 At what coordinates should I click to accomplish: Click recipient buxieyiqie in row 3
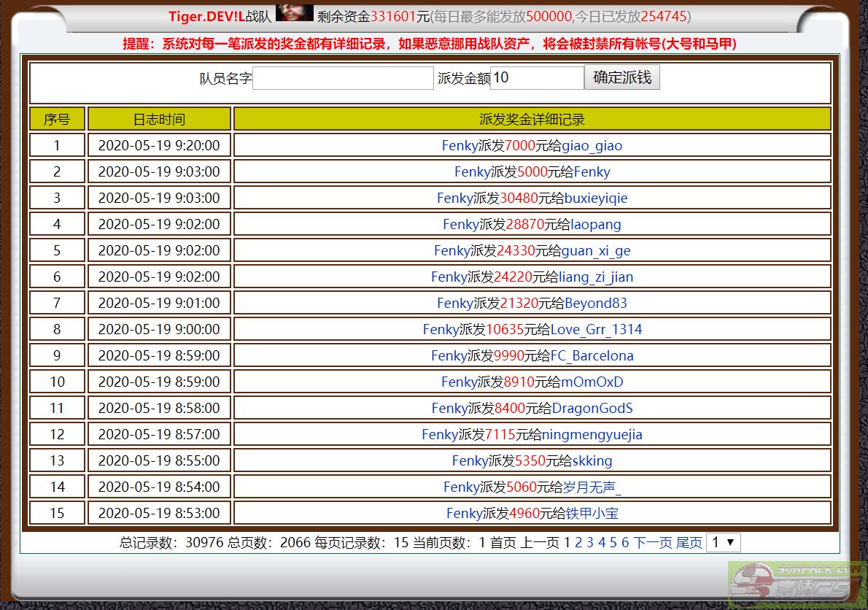click(x=596, y=198)
